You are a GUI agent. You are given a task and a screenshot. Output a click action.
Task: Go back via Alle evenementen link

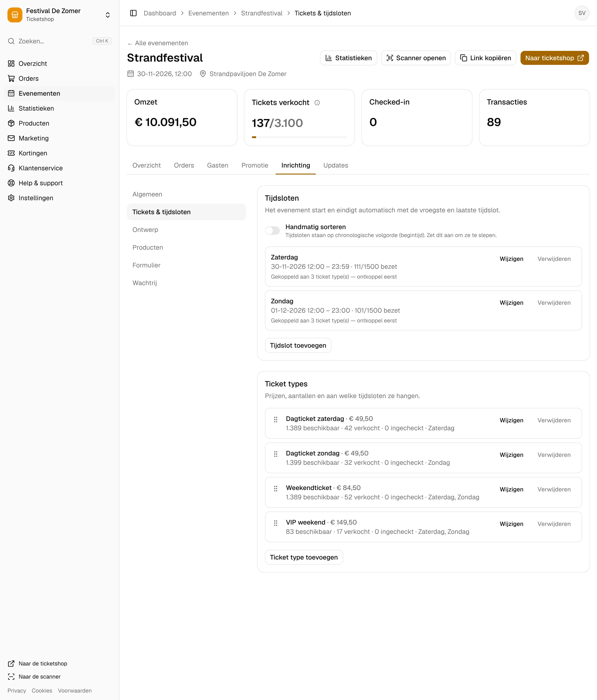pos(158,43)
